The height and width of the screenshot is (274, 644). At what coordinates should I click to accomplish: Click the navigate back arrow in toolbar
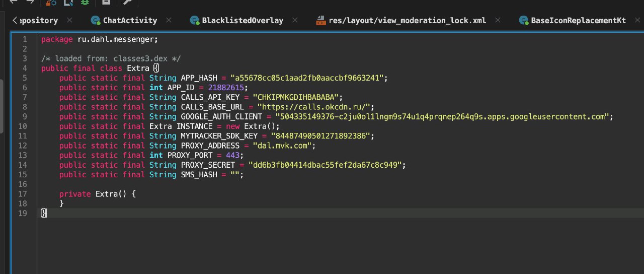pos(14,2)
